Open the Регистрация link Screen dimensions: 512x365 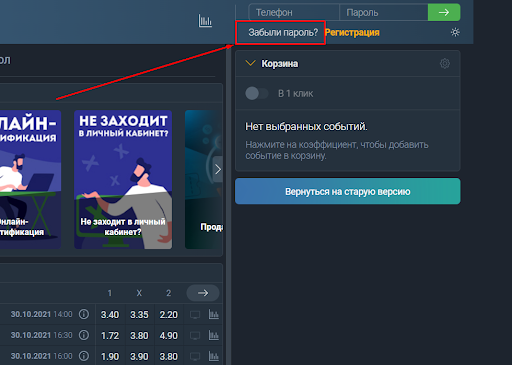click(352, 33)
